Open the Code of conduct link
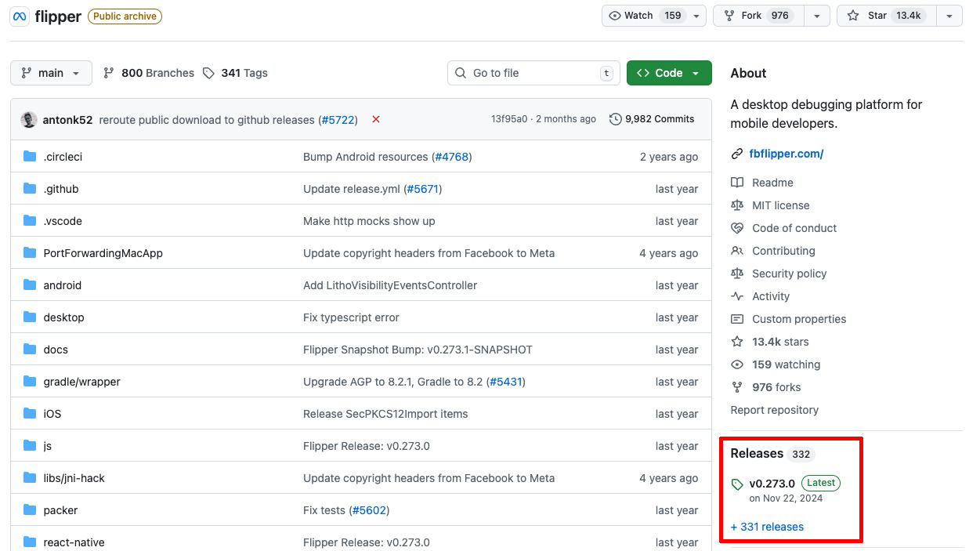 tap(794, 228)
